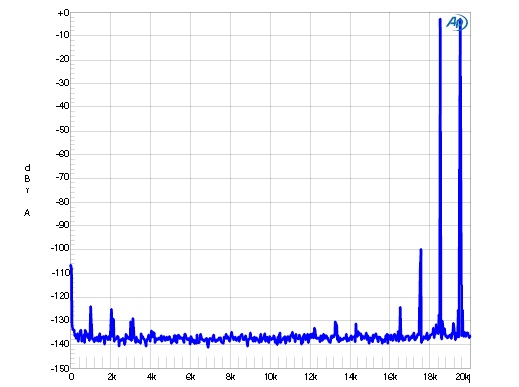Screen dimensions: 519x387
Task: Click the 18k x-axis frequency label
Action: pos(430,377)
